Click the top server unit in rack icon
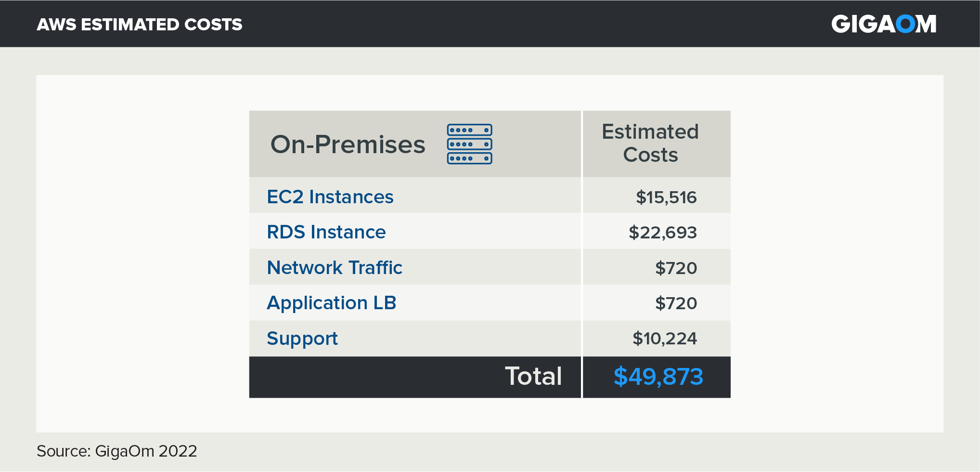Screen dimensions: 980x472 469,130
